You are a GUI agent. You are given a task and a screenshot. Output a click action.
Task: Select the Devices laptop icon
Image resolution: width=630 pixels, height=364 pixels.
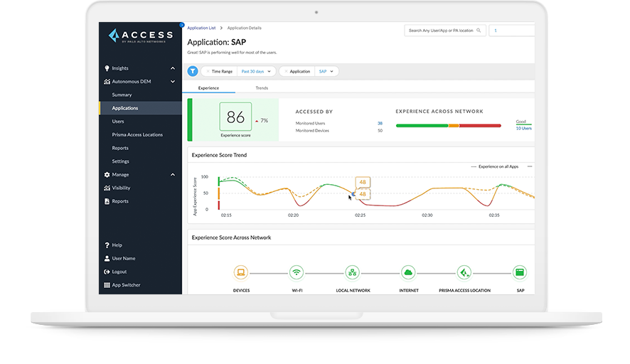(x=240, y=272)
